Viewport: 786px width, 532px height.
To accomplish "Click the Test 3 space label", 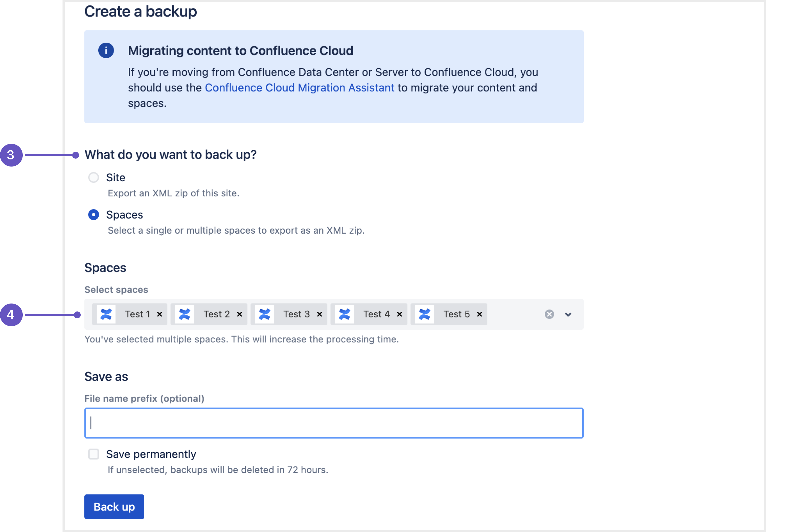I will click(x=297, y=314).
